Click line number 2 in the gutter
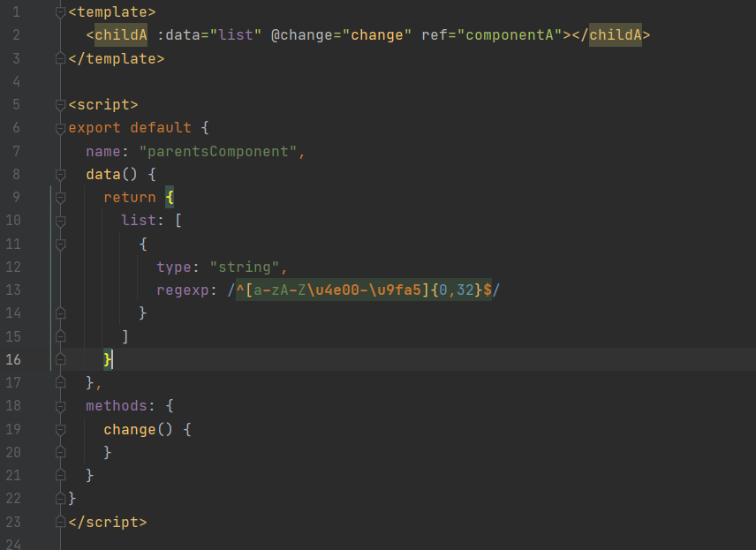The width and height of the screenshot is (756, 550). (17, 35)
